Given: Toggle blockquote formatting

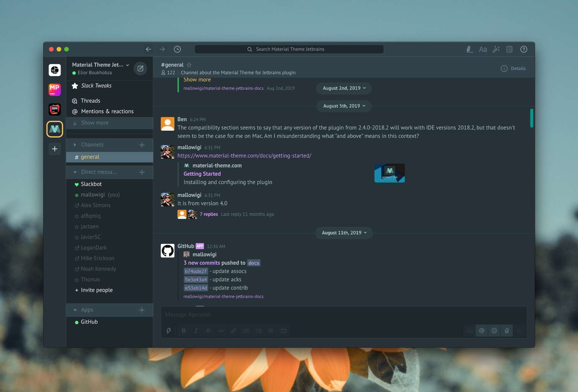Looking at the screenshot, I should coord(271,331).
